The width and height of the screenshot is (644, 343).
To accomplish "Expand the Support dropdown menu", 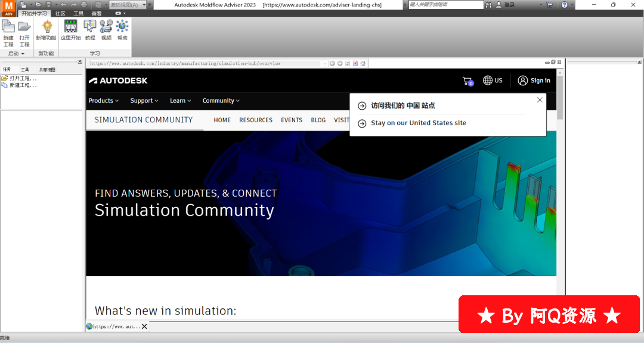I will [x=144, y=101].
